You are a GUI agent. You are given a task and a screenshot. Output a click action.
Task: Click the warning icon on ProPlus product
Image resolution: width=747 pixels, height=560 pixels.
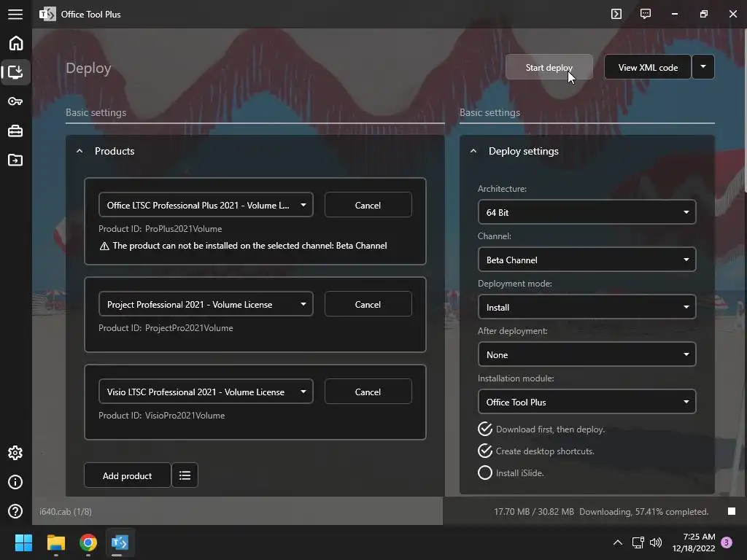(104, 246)
